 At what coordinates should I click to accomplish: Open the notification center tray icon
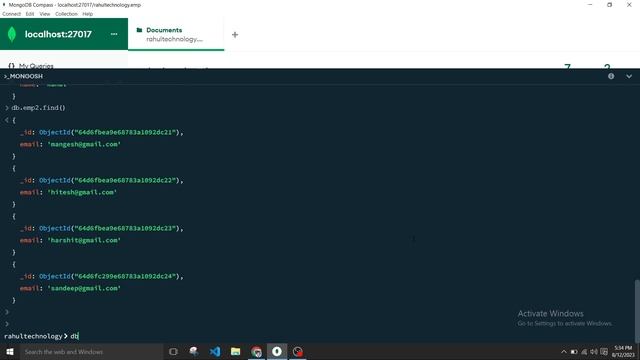click(604, 352)
